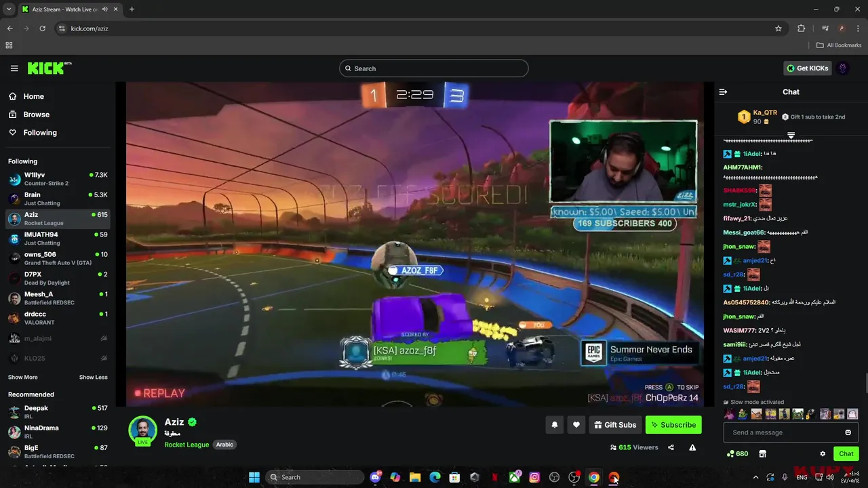
Task: Open chat settings gear icon
Action: coord(823,453)
